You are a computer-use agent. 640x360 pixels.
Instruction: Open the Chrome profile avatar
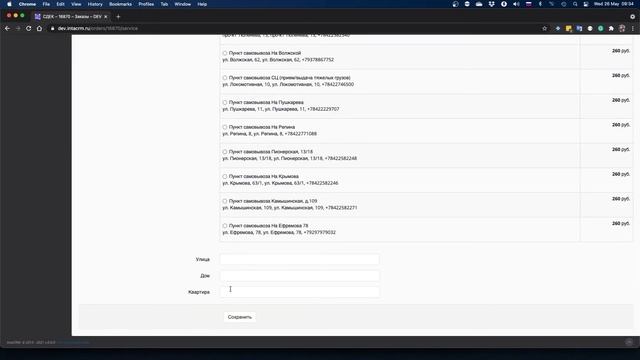[x=622, y=29]
